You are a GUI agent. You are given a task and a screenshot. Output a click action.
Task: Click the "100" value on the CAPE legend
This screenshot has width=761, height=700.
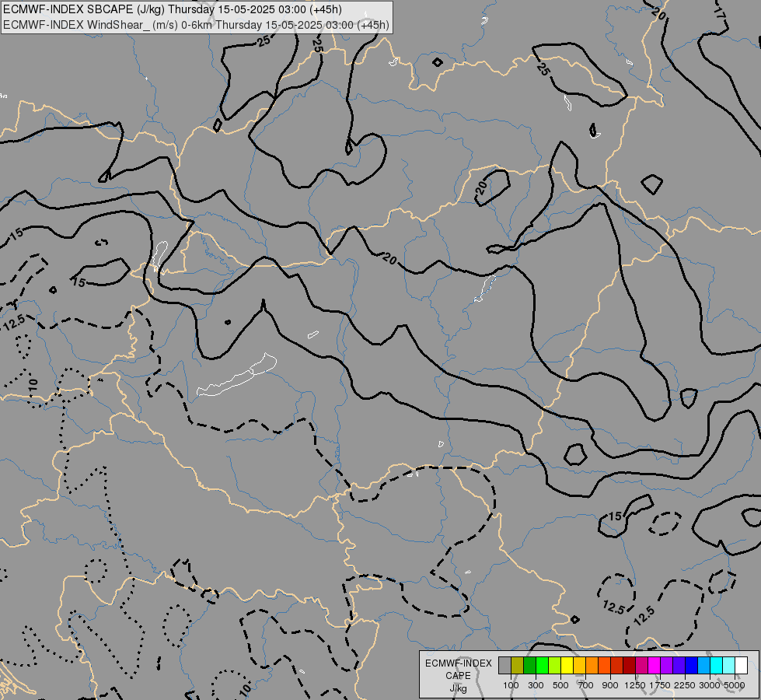coord(511,685)
